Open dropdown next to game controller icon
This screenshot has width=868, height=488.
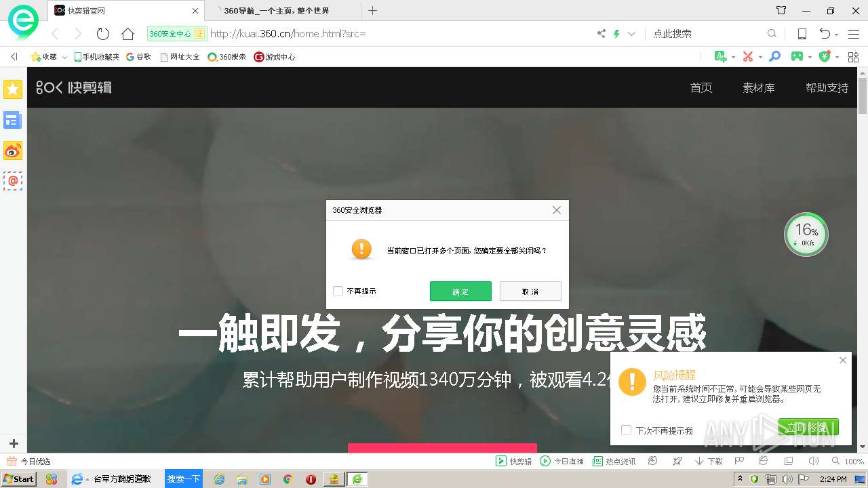(x=810, y=57)
